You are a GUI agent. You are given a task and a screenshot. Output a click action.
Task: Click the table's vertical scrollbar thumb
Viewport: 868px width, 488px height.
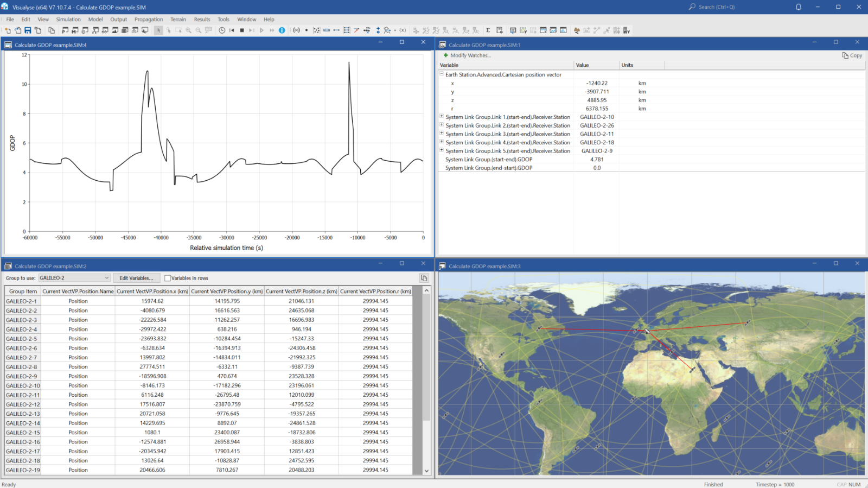(426, 358)
